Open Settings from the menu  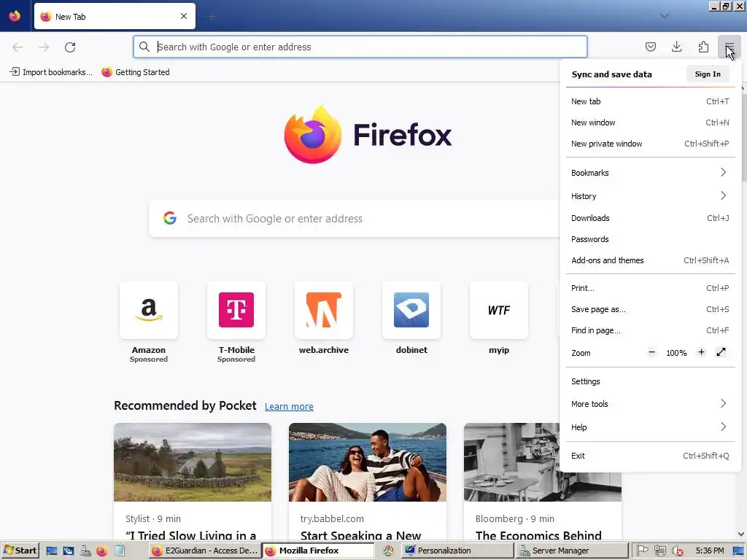tap(650, 381)
